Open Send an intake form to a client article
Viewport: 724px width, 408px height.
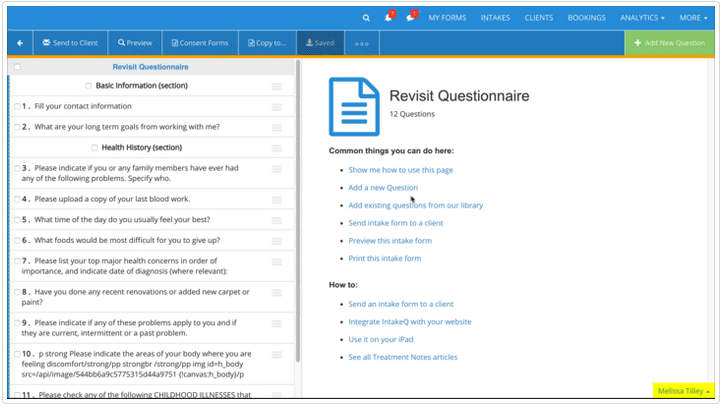pyautogui.click(x=401, y=304)
